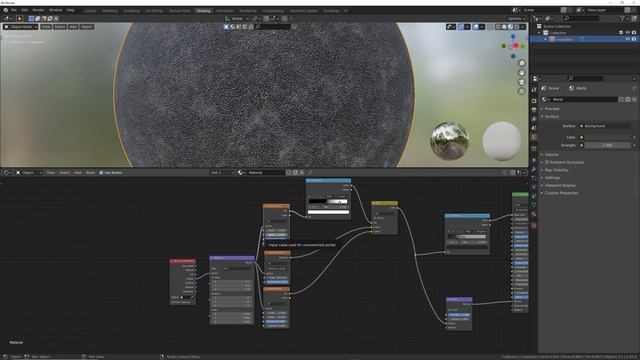The height and width of the screenshot is (360, 640).
Task: Click node editor Add menu button
Action: pos(78,173)
